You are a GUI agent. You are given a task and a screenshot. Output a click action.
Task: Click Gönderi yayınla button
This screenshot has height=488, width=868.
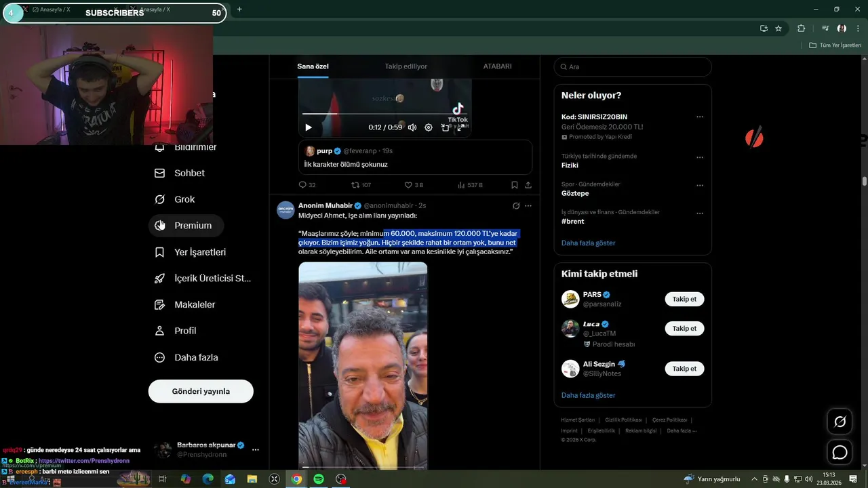click(x=201, y=391)
